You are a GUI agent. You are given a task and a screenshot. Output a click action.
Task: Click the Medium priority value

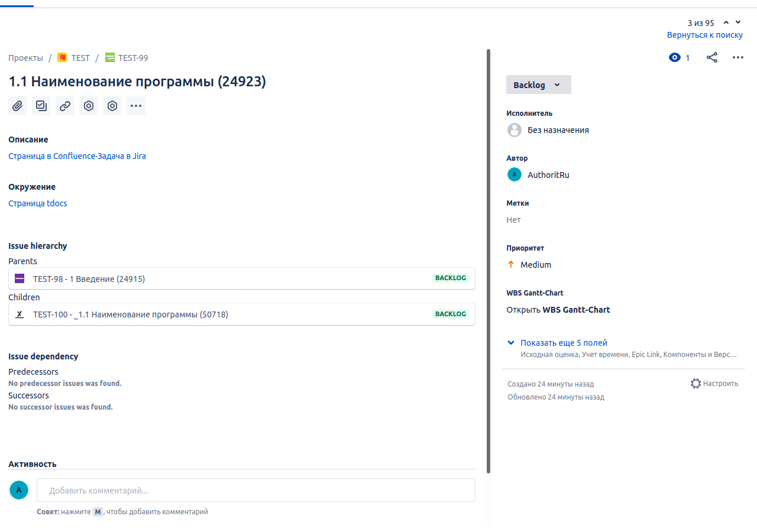tap(536, 265)
